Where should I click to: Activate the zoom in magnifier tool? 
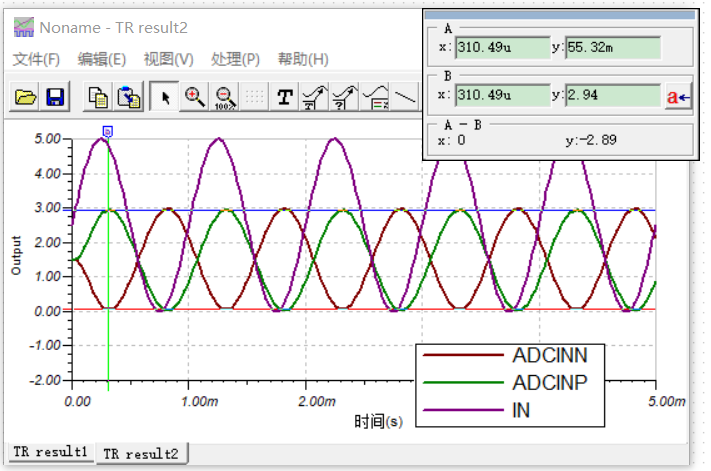(195, 97)
